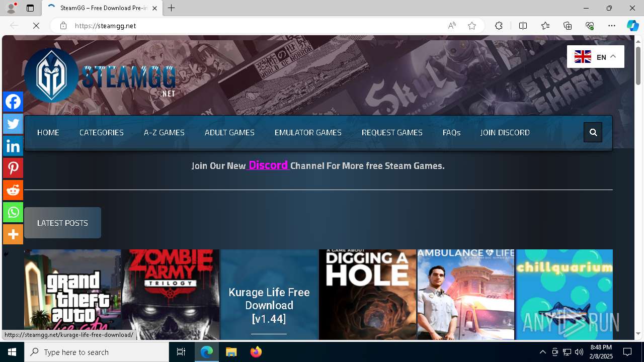This screenshot has width=644, height=362.
Task: Share page via Facebook icon
Action: (13, 102)
